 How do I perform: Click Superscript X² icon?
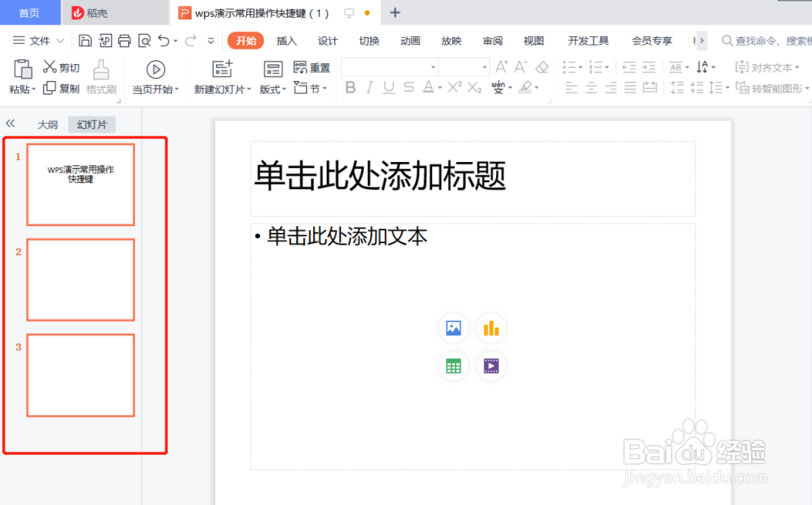click(455, 87)
